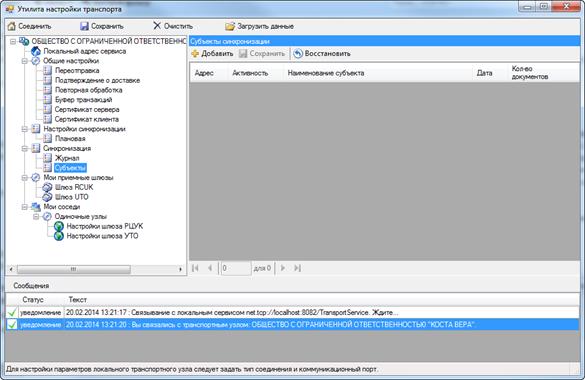Open the Переотправка settings item

point(77,70)
